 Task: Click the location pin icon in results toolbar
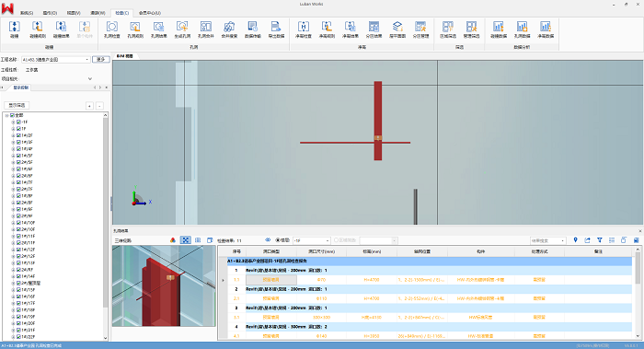click(575, 240)
